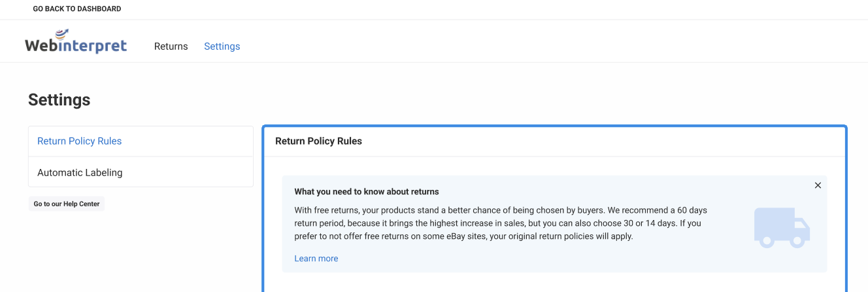Image resolution: width=868 pixels, height=292 pixels.
Task: Click the colored swirl above the logo
Action: point(61,33)
